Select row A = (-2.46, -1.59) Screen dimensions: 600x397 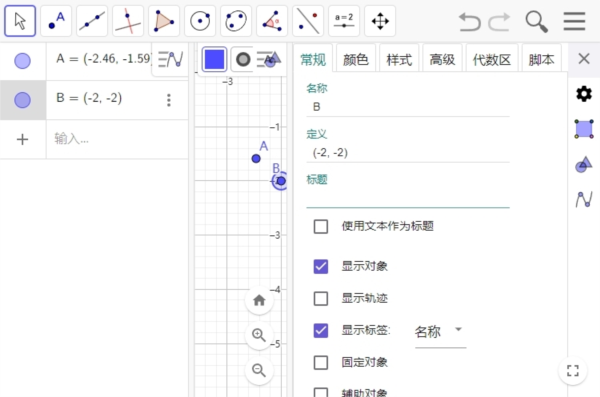click(x=94, y=61)
